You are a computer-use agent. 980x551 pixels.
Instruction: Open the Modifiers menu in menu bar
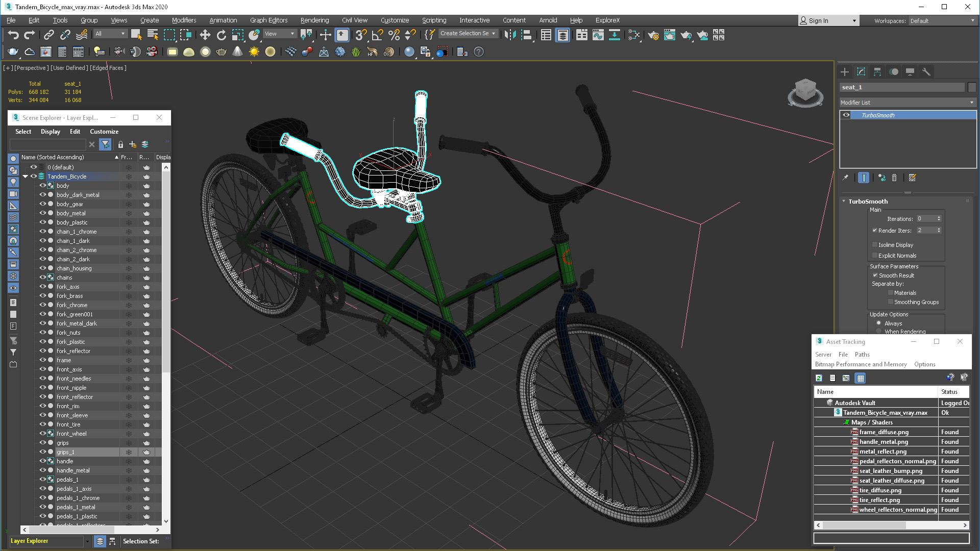click(x=183, y=20)
